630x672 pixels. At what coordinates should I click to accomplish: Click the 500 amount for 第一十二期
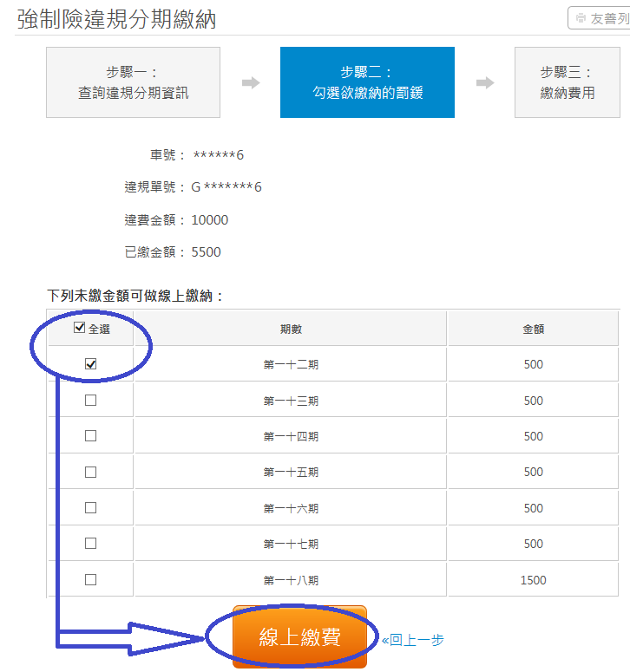[x=533, y=364]
